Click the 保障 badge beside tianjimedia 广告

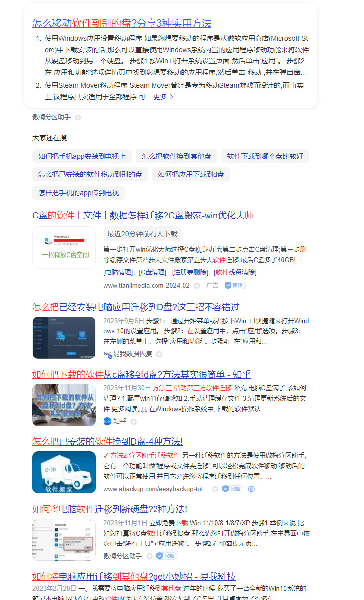(235, 286)
